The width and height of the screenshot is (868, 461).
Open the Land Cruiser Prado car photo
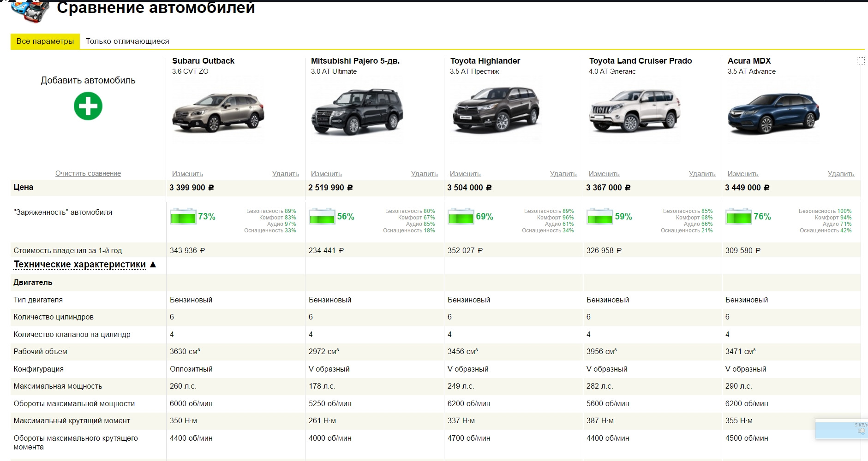(635, 111)
